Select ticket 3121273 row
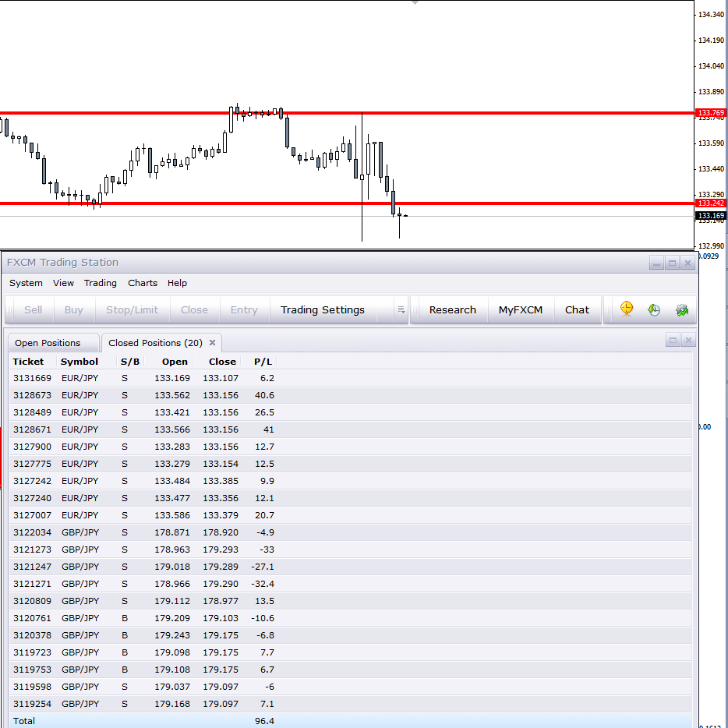 click(x=350, y=550)
